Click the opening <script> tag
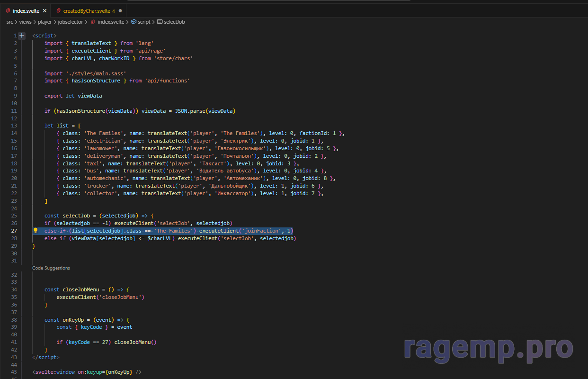Viewport: 588px width, 379px height. point(45,36)
